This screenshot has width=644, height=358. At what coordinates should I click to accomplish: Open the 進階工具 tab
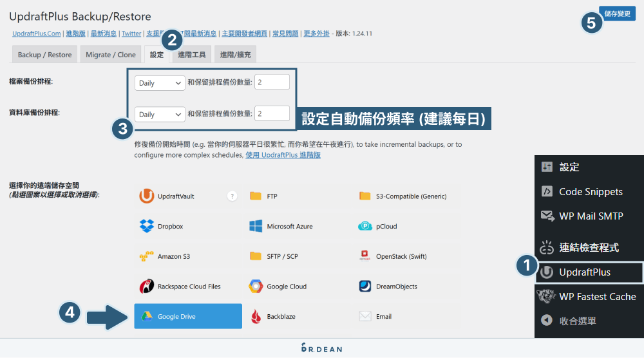pyautogui.click(x=192, y=55)
